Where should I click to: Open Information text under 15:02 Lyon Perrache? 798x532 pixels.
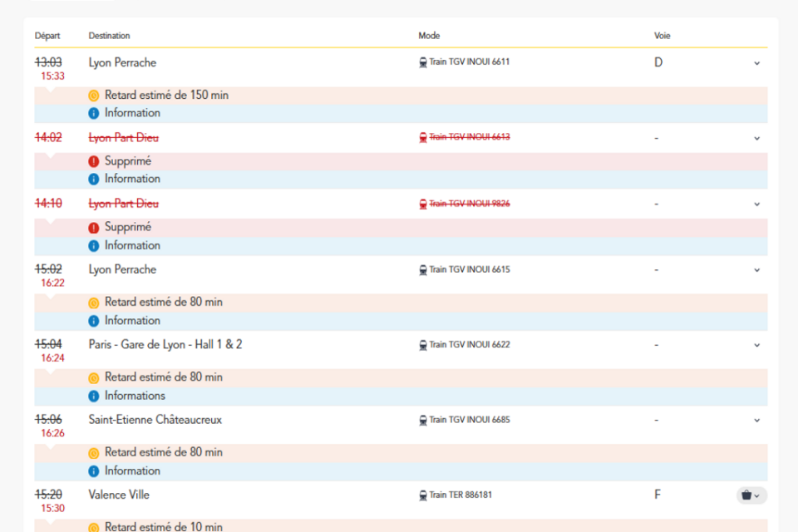point(132,321)
